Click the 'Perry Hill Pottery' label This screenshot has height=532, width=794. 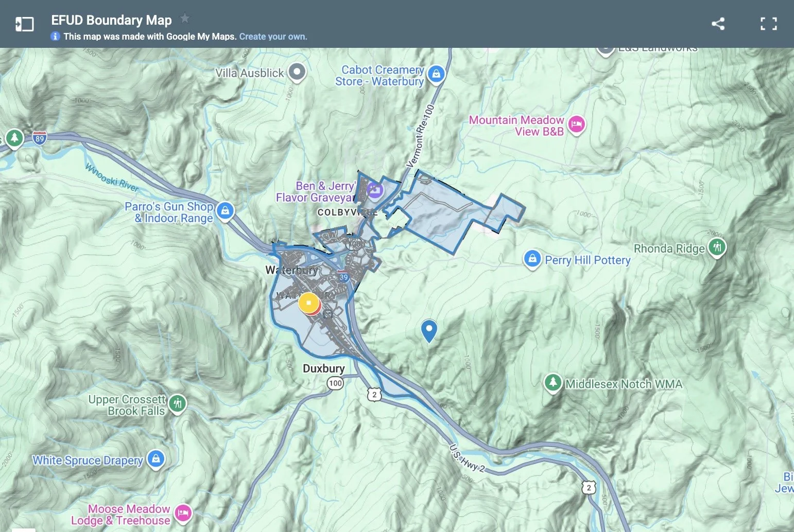pos(588,260)
